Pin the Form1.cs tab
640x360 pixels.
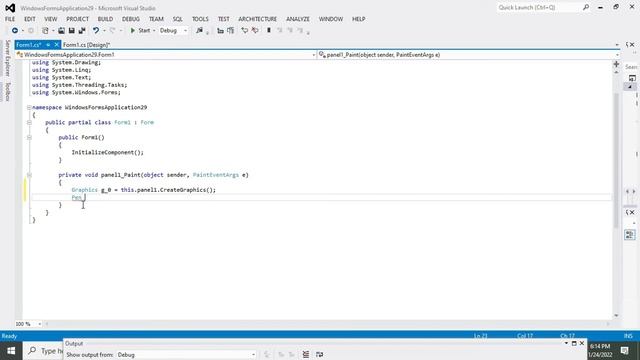point(48,45)
